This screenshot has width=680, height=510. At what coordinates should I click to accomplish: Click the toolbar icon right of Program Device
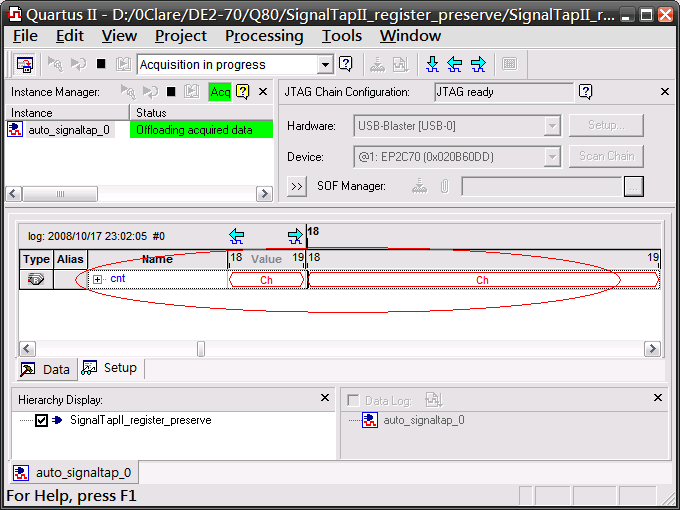pos(400,65)
